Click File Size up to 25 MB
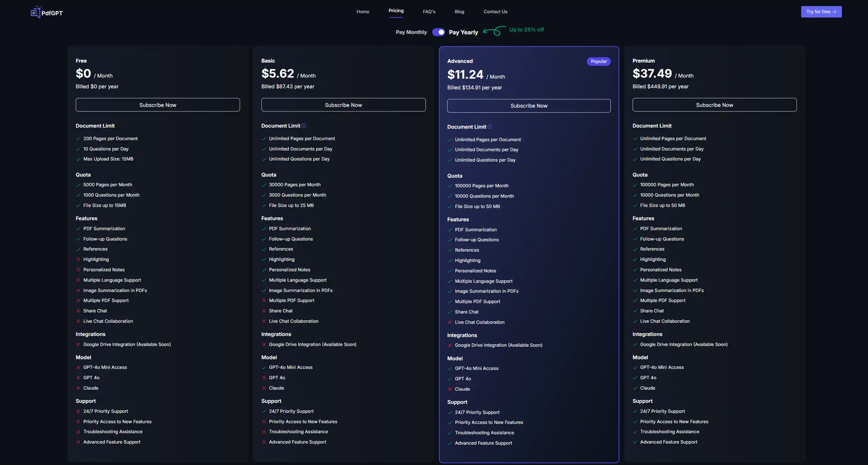The image size is (868, 465). (291, 206)
